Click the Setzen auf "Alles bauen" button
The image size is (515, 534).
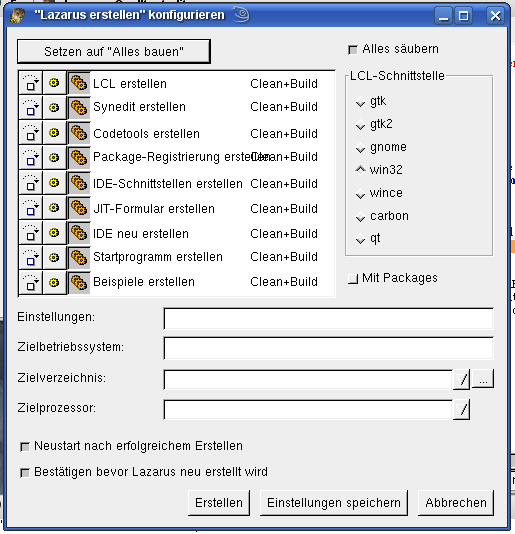point(114,51)
